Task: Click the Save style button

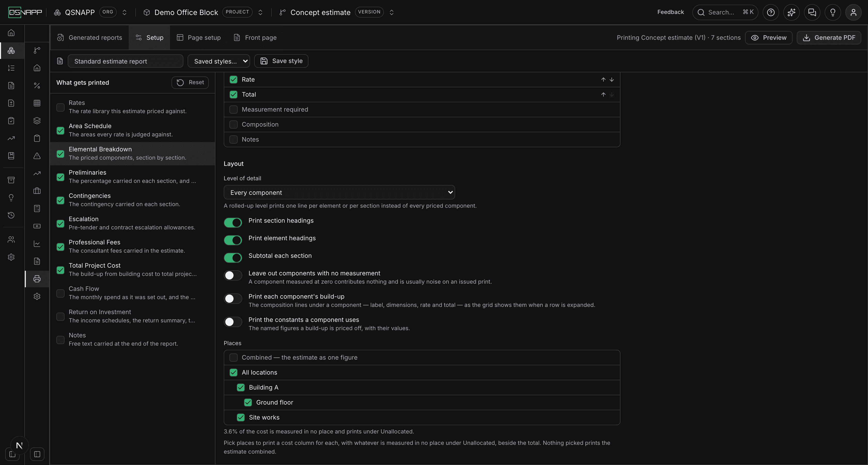Action: tap(281, 61)
